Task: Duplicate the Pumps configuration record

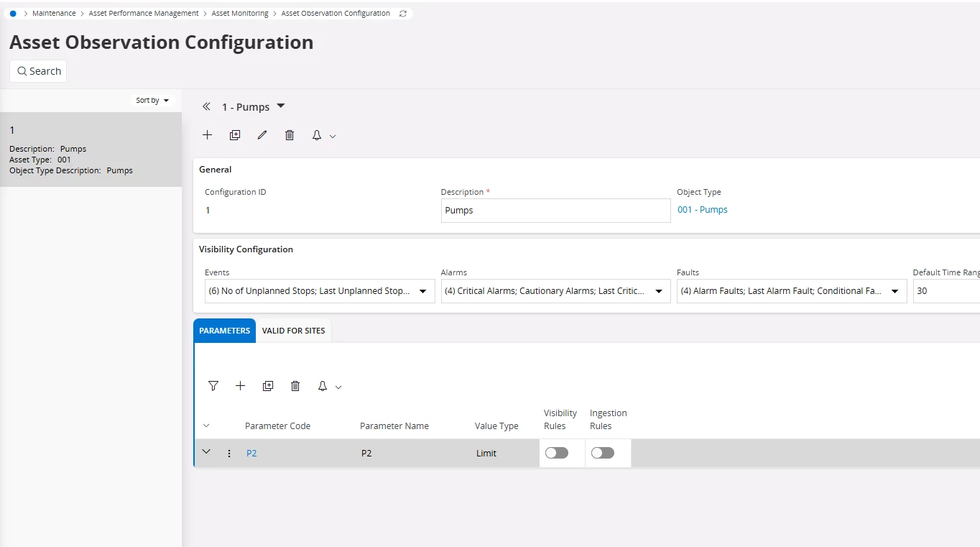Action: tap(235, 135)
